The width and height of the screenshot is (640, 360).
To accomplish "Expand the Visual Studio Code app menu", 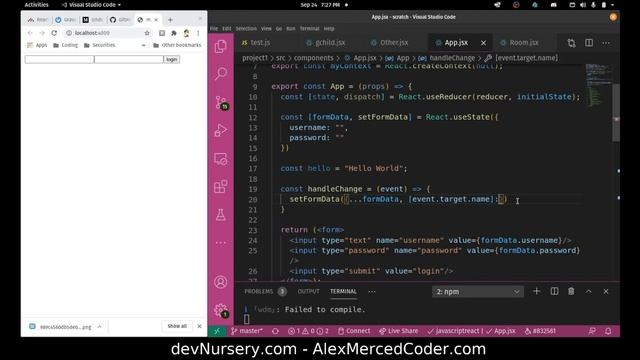I will [x=91, y=5].
